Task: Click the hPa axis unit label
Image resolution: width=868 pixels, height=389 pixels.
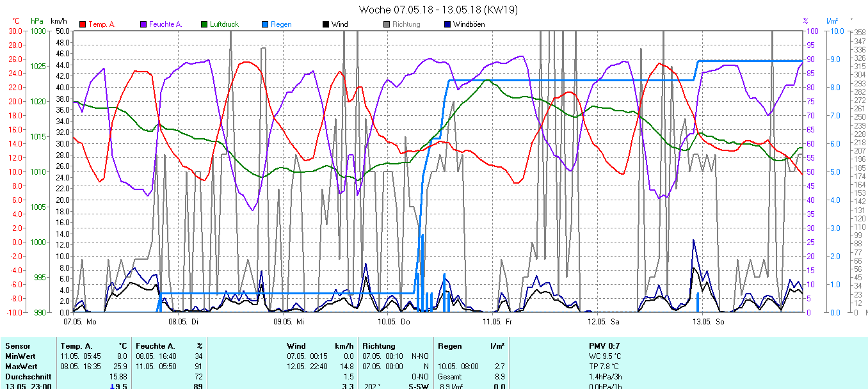Action: [37, 21]
